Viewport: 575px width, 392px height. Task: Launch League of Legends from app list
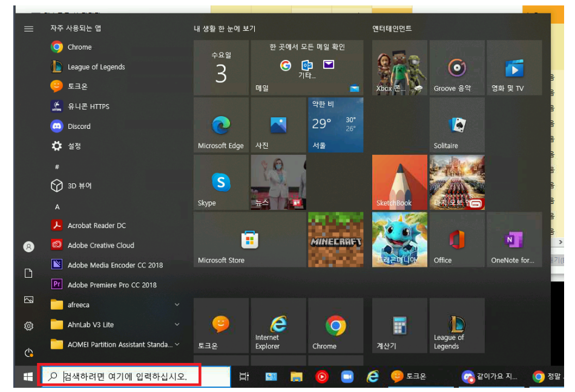116,67
